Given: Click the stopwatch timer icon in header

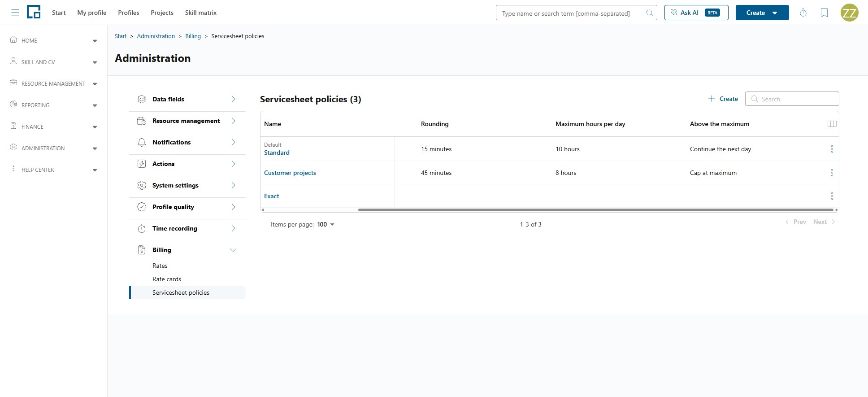Looking at the screenshot, I should click(803, 13).
